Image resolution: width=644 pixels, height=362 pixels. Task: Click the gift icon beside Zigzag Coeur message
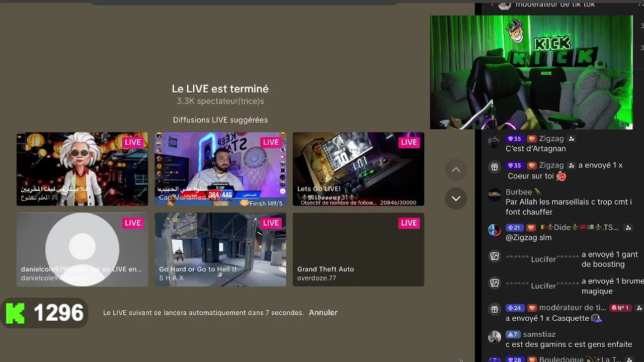coord(495,166)
